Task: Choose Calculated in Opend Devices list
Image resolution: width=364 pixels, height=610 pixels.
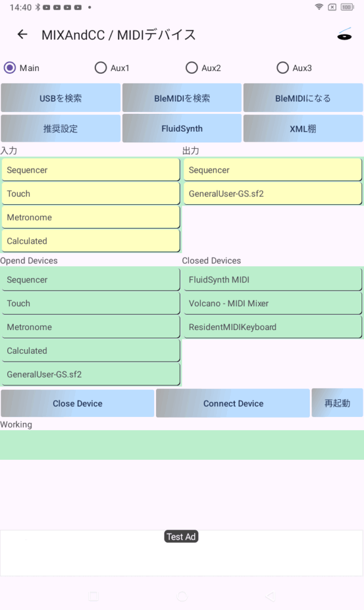Action: tap(91, 351)
